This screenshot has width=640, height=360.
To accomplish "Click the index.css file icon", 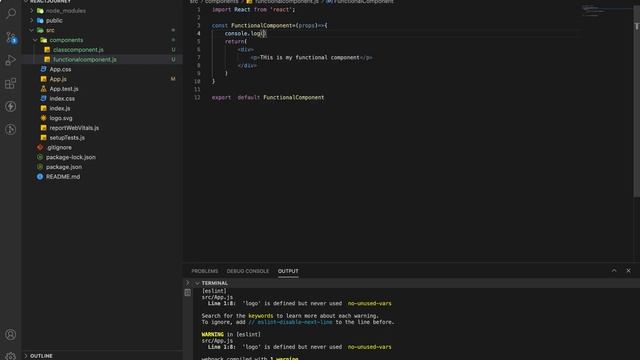I will [43, 98].
